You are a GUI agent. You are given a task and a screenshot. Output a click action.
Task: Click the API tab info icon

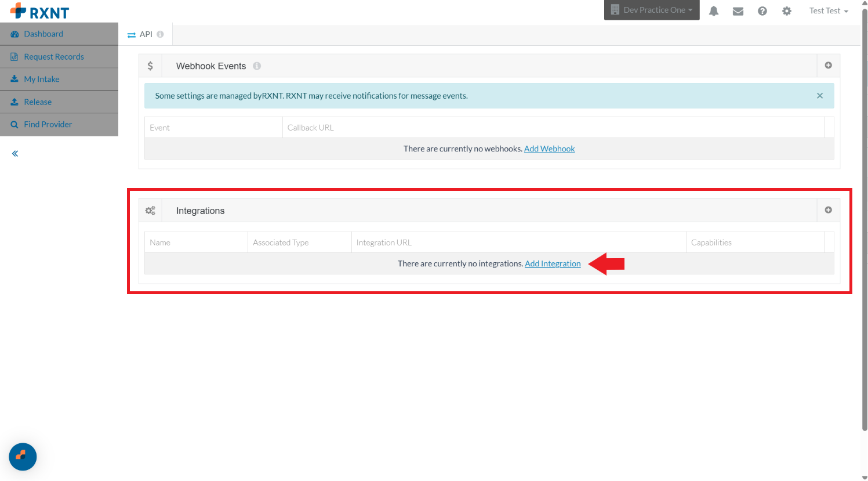tap(160, 34)
